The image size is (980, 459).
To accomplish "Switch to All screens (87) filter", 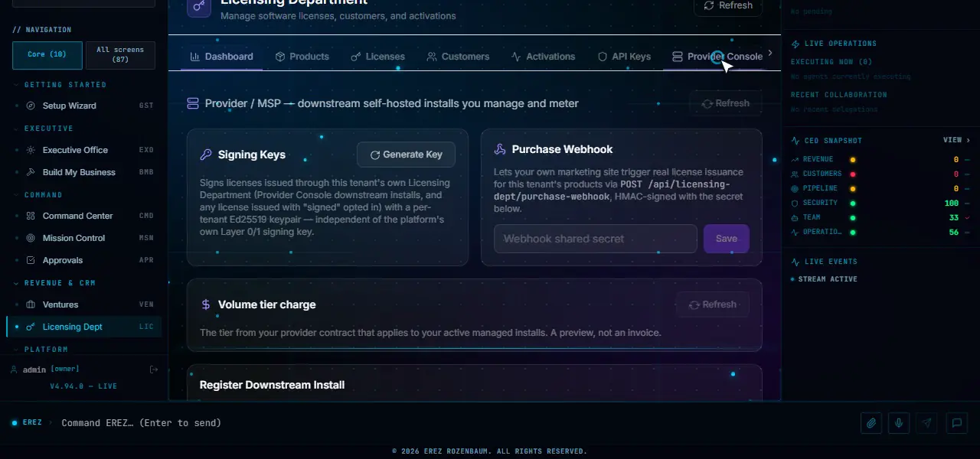I will [120, 55].
